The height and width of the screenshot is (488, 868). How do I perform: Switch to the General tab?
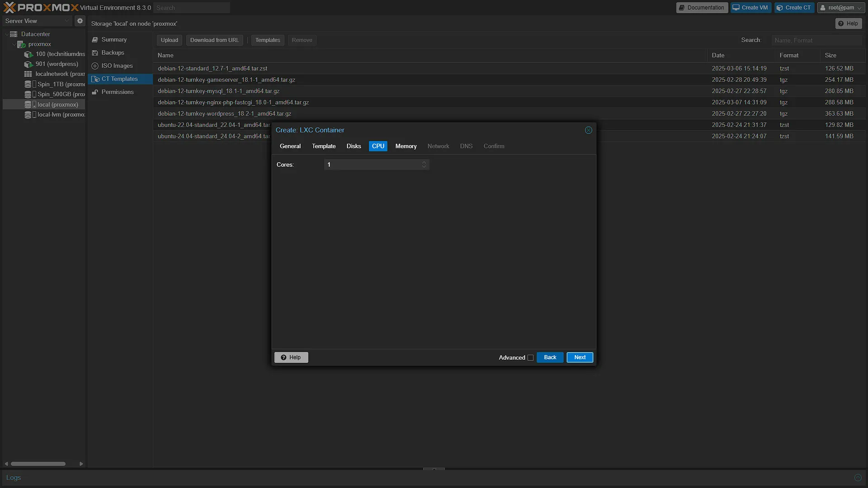coord(290,146)
